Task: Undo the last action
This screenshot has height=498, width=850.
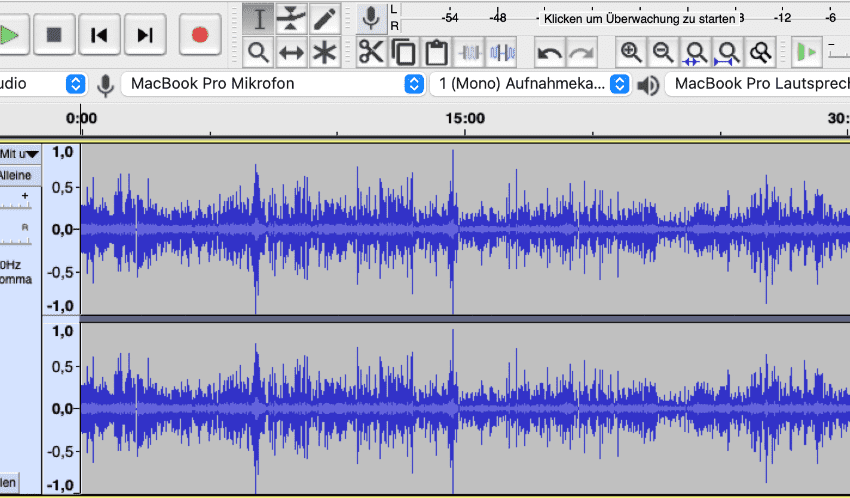Action: pos(550,53)
